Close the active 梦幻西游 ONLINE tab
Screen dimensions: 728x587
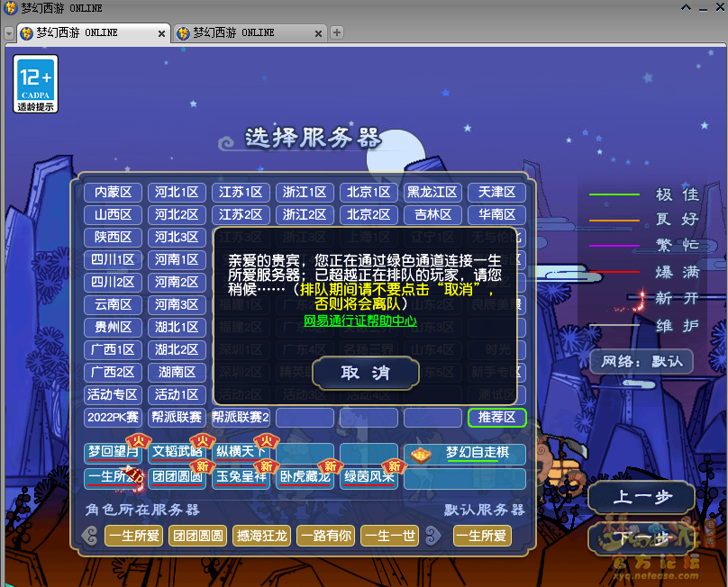[161, 33]
